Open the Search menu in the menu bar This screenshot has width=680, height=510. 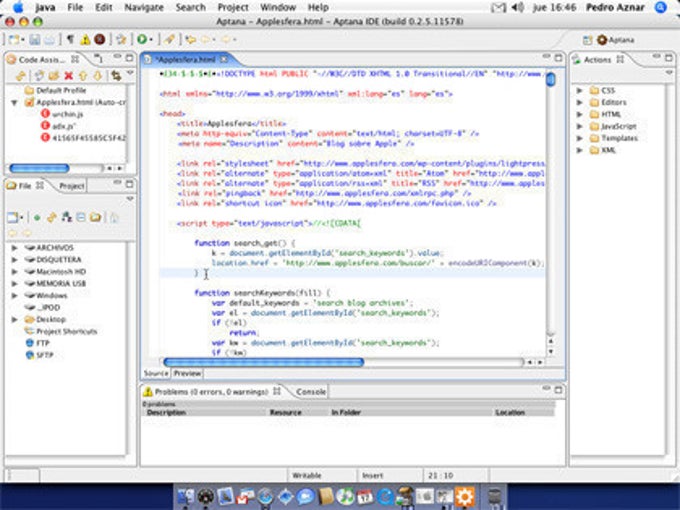[190, 7]
